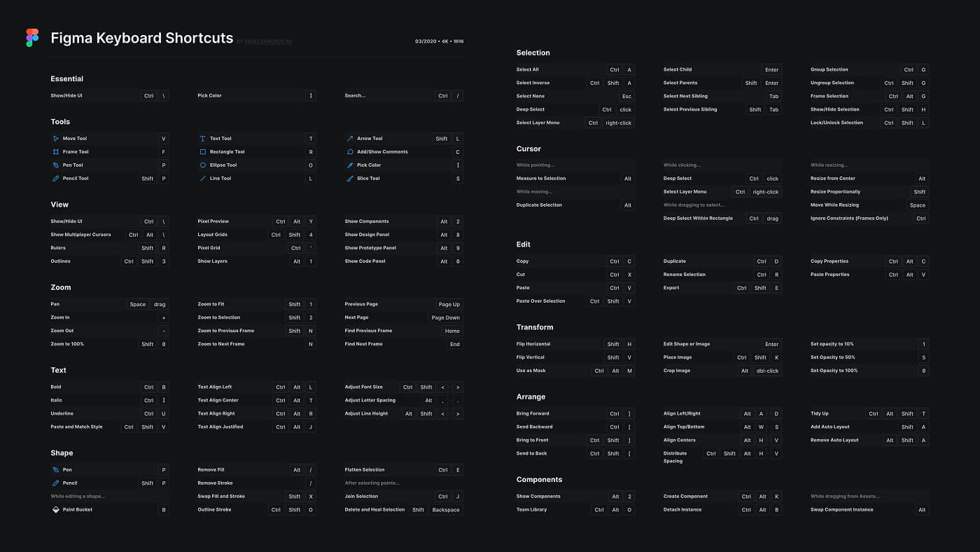Click the Figma logo in the header

tap(31, 37)
